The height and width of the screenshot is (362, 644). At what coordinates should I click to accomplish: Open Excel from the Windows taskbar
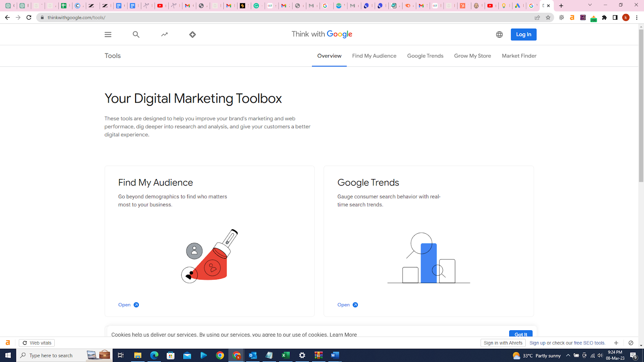click(285, 356)
